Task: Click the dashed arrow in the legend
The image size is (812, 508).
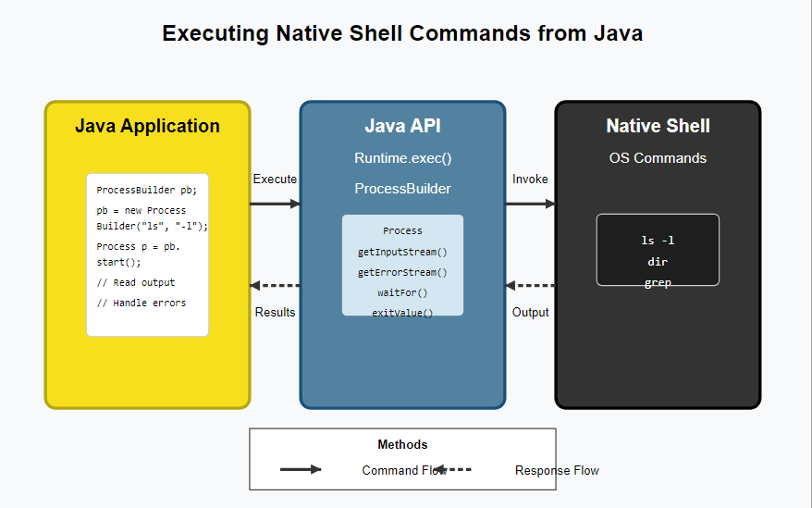Action: [x=452, y=470]
